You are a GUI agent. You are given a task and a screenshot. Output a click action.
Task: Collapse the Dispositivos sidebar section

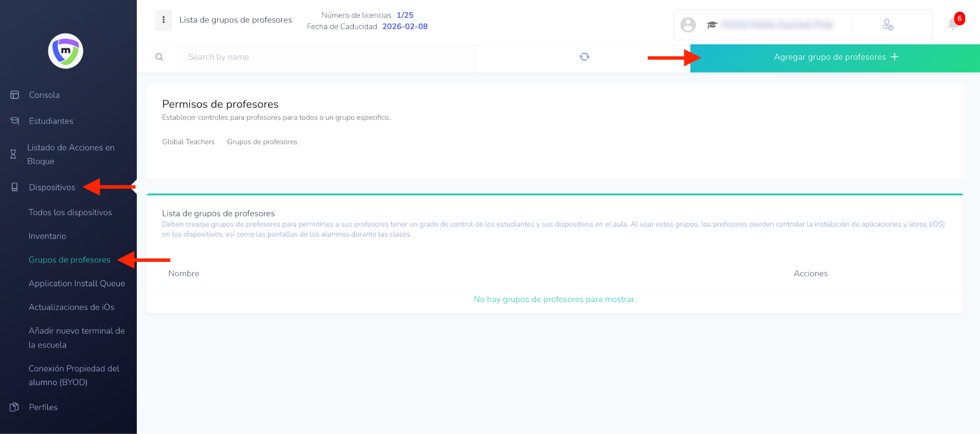(x=52, y=187)
